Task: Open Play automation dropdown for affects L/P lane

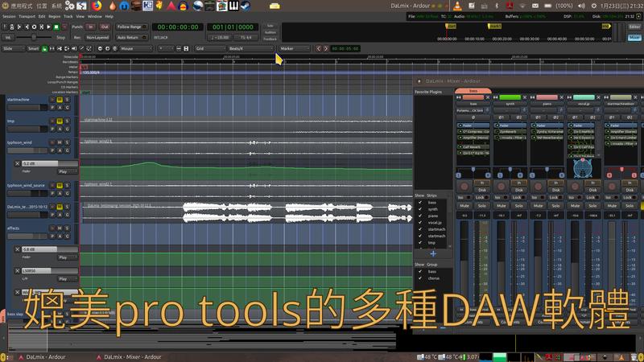Action: 68,278
